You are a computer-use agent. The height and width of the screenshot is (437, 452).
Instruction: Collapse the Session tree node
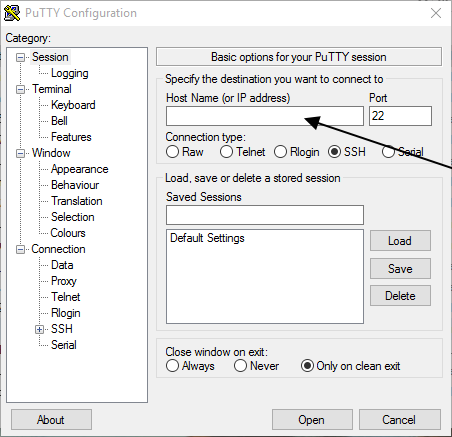(x=20, y=57)
